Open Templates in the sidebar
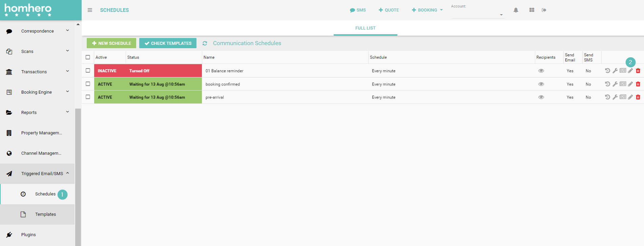 (x=45, y=214)
